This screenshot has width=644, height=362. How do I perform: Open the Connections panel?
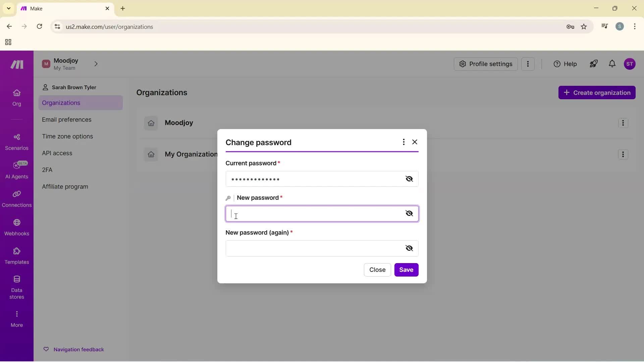point(16,199)
